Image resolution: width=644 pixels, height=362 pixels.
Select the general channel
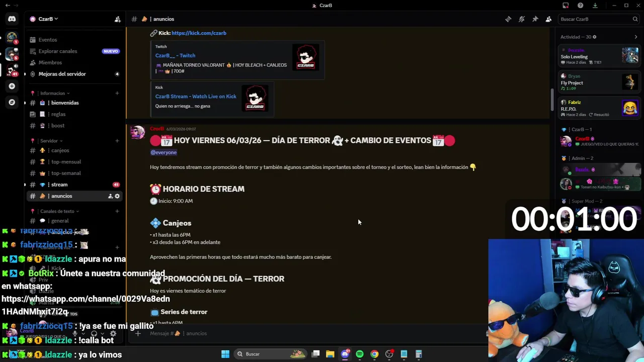click(x=74, y=221)
